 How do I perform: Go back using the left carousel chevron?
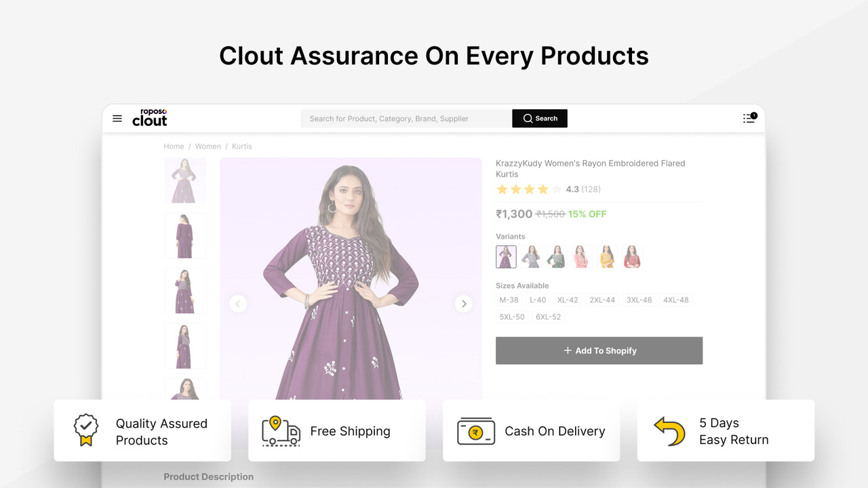click(x=238, y=304)
